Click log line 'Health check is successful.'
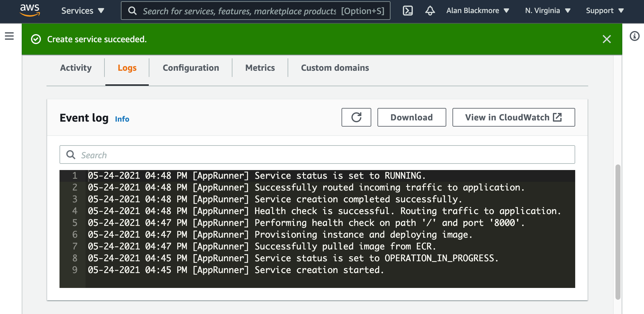This screenshot has width=644, height=314. [x=324, y=211]
